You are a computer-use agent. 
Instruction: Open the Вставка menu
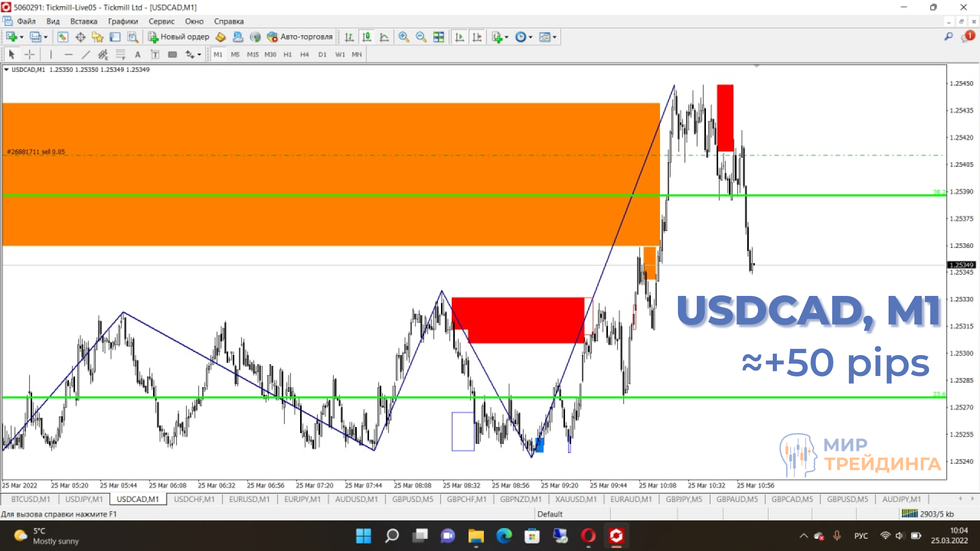click(x=83, y=21)
